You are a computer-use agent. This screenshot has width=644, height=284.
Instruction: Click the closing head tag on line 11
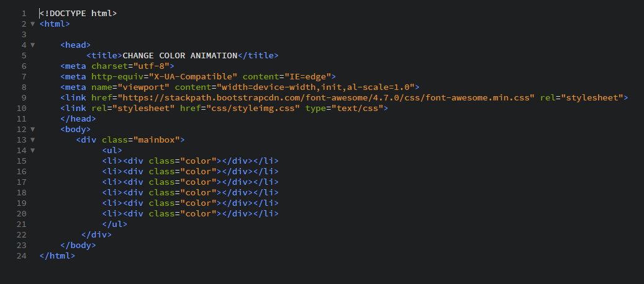(x=78, y=119)
